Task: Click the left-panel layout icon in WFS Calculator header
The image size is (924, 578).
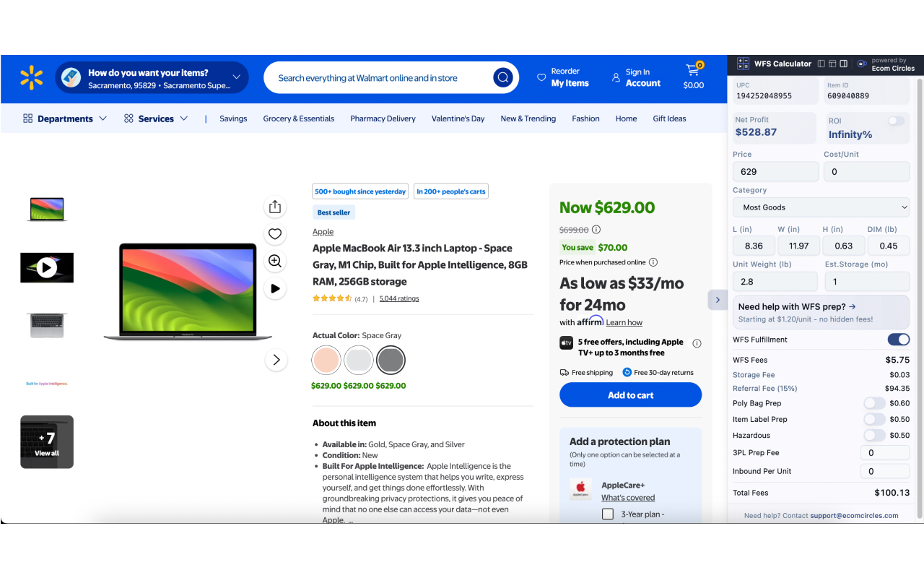Action: point(821,64)
